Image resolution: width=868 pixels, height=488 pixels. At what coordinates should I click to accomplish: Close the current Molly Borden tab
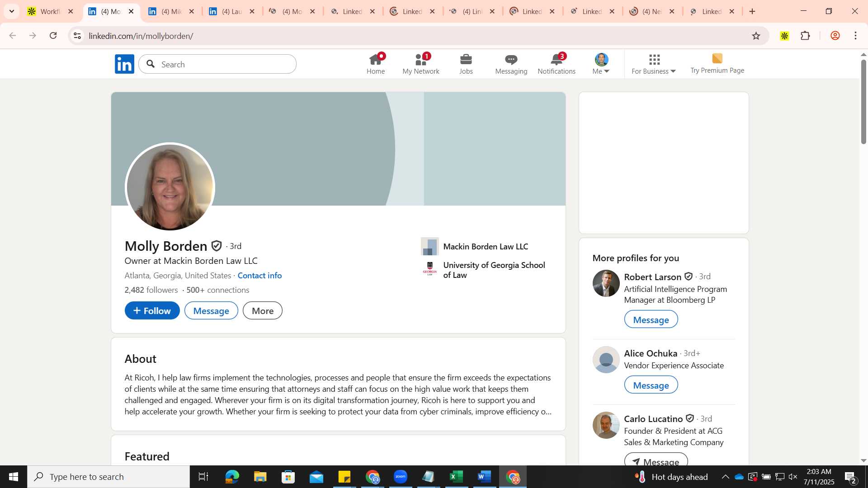click(131, 11)
